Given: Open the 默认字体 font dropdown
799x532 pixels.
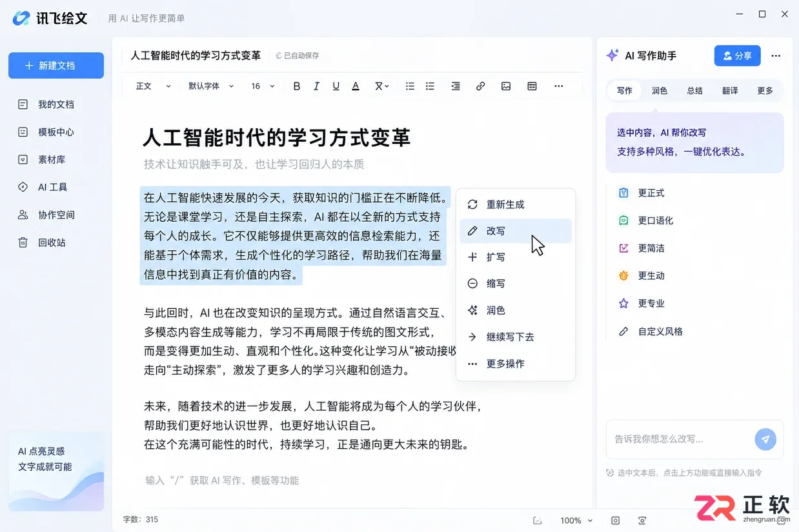Looking at the screenshot, I should coord(211,86).
